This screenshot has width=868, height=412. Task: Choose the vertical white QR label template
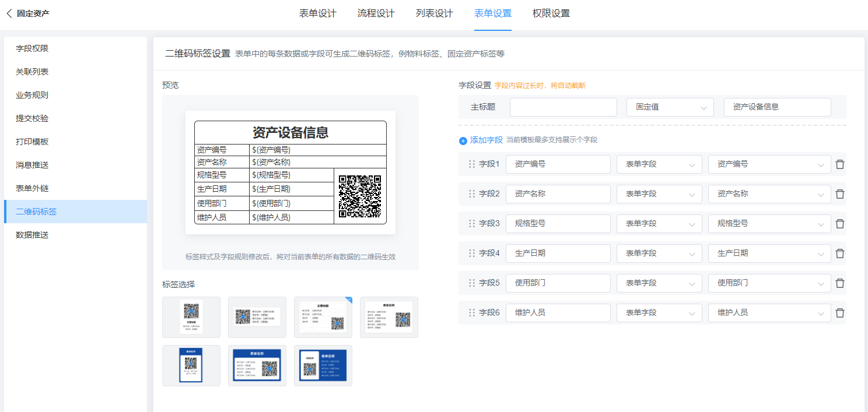(191, 317)
